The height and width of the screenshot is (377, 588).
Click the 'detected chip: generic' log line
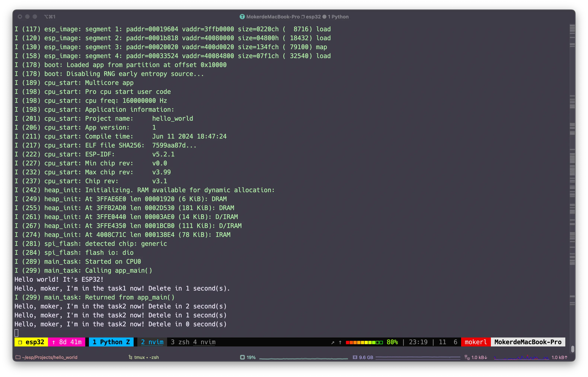(x=91, y=244)
